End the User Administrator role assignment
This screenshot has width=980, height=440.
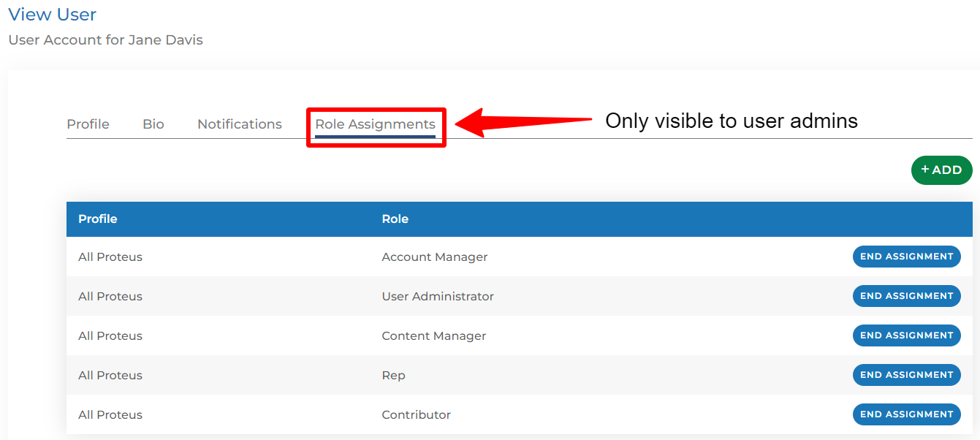[906, 296]
